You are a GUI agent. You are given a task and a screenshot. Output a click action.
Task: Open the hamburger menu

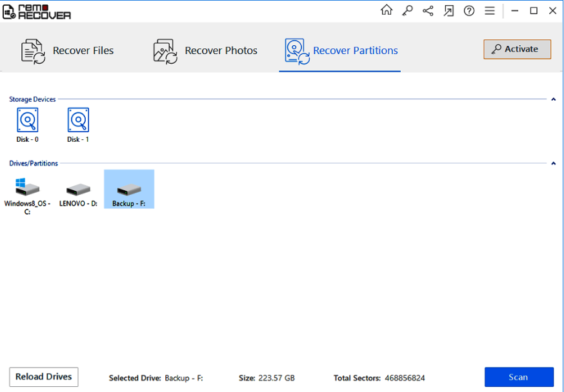[x=490, y=10]
